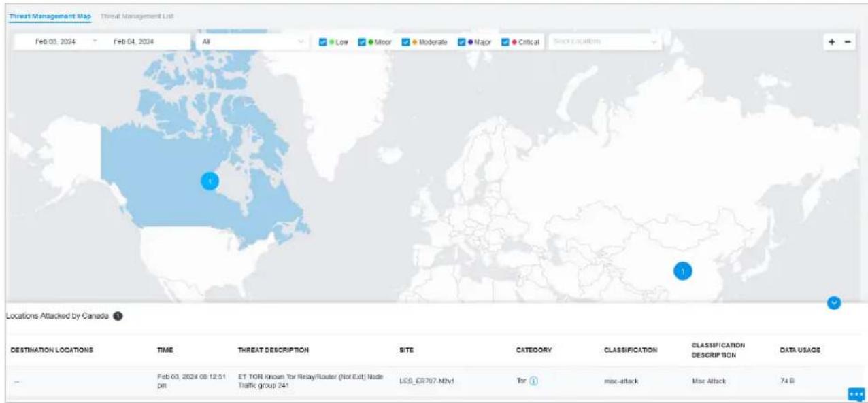Open the chat support icon
The image size is (868, 403).
tap(856, 393)
